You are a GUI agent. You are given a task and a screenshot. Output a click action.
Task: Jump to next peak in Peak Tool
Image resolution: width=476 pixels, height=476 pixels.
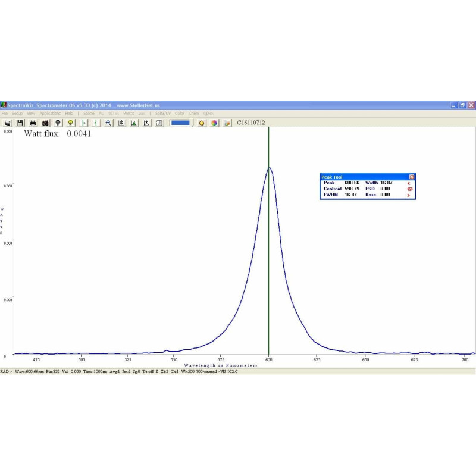409,195
